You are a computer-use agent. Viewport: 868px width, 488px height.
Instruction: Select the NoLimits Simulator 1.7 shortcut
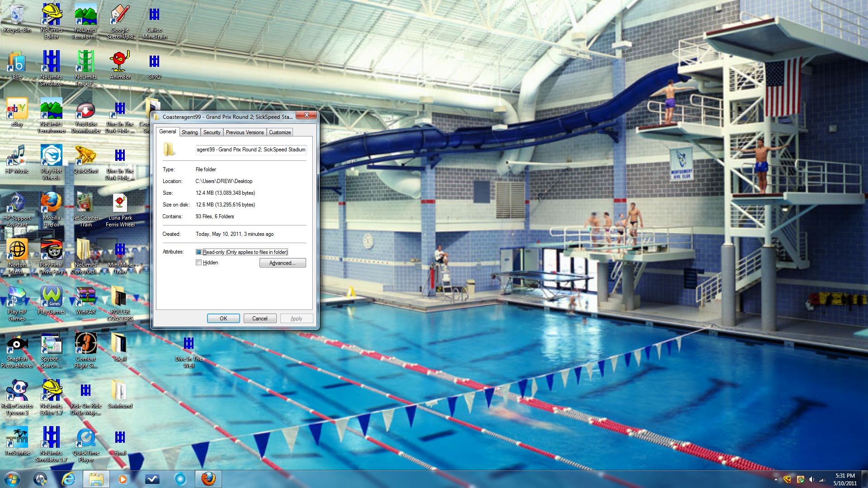51,444
